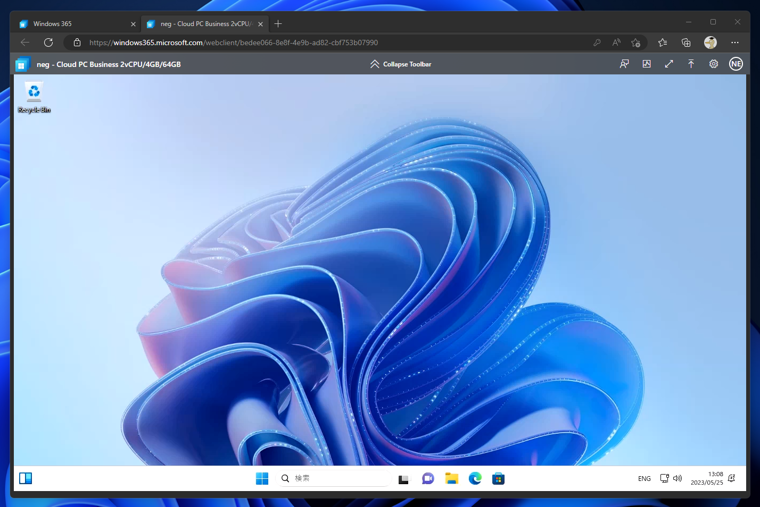Open File Explorer from taskbar

tap(451, 479)
